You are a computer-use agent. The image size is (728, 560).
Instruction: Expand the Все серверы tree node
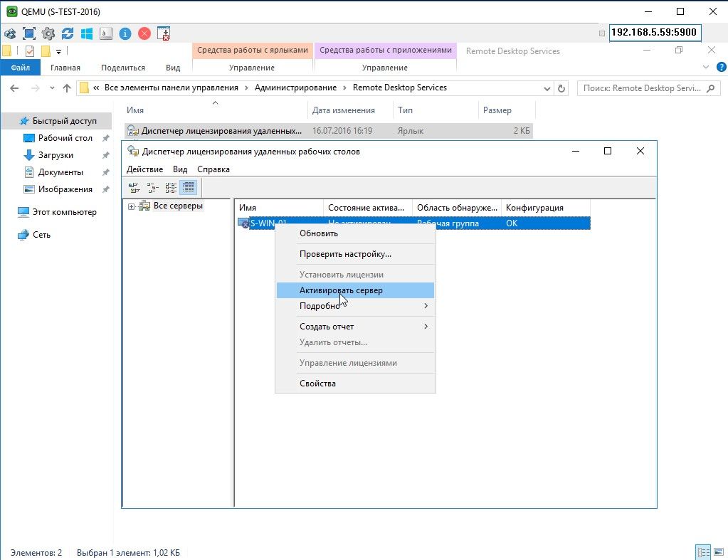[x=132, y=206]
